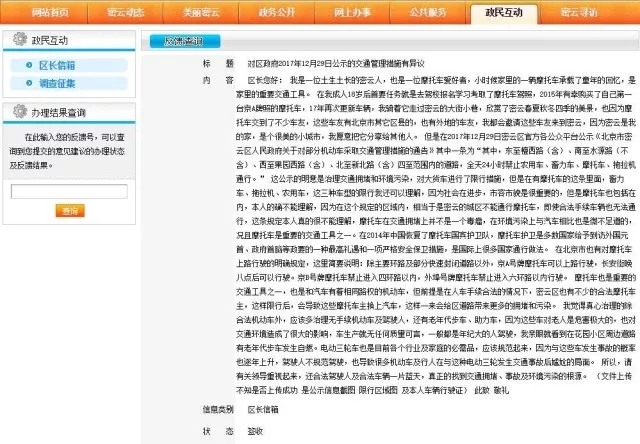Focus the feedback number input field
The image size is (640, 444).
[69, 191]
